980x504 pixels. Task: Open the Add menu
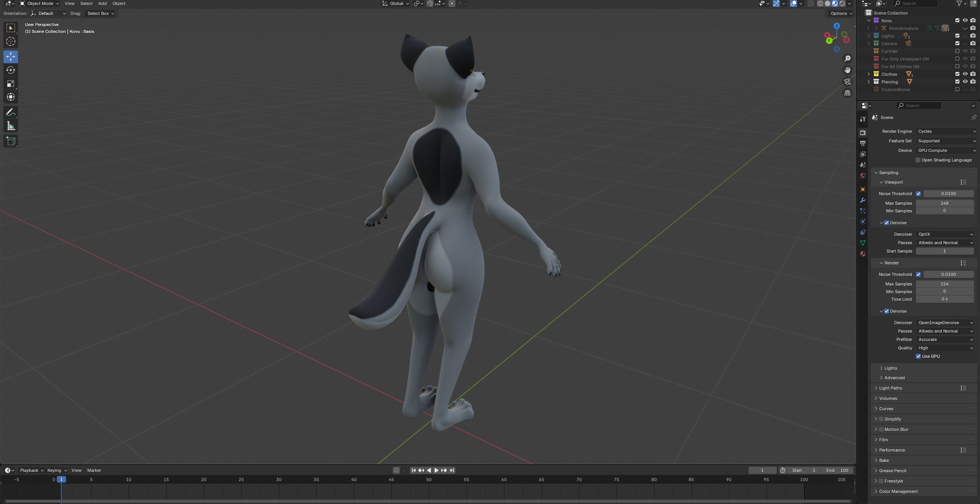pyautogui.click(x=103, y=3)
